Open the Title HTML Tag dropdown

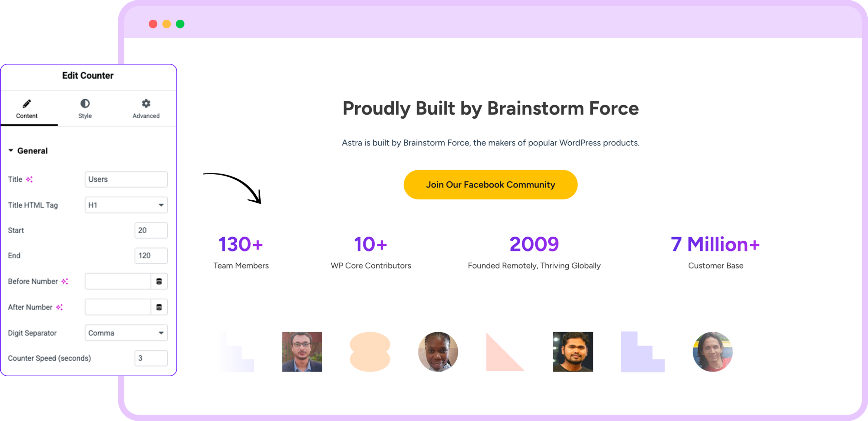pyautogui.click(x=126, y=205)
